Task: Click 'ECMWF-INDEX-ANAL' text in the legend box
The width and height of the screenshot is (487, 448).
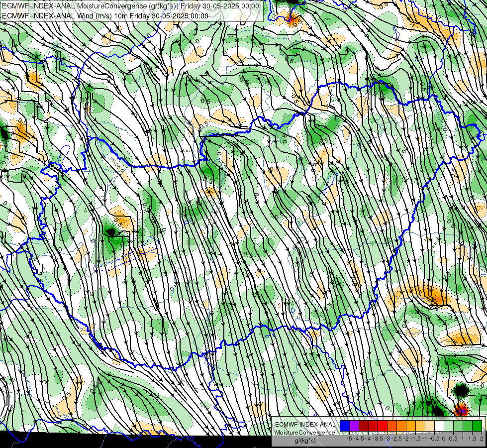Action: (305, 425)
